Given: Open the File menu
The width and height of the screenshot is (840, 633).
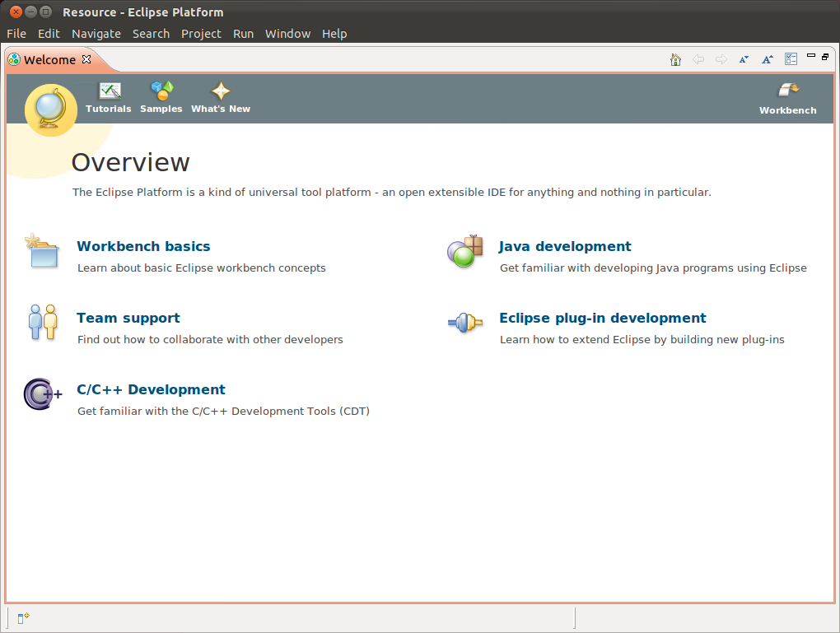Looking at the screenshot, I should coord(16,34).
